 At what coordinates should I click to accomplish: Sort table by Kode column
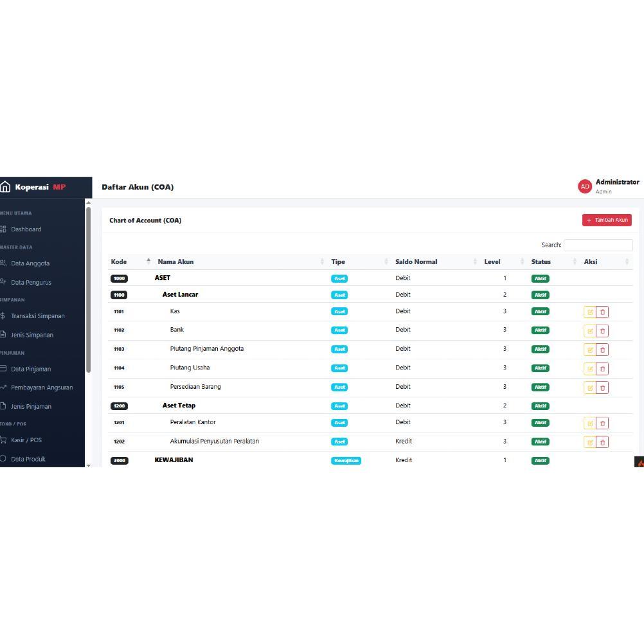[130, 262]
